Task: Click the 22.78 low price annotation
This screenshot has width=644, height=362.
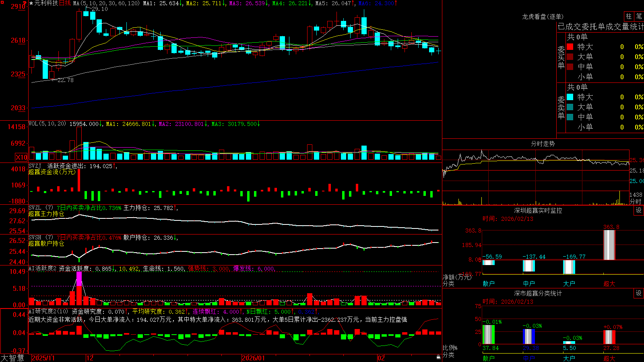Action: (x=66, y=80)
